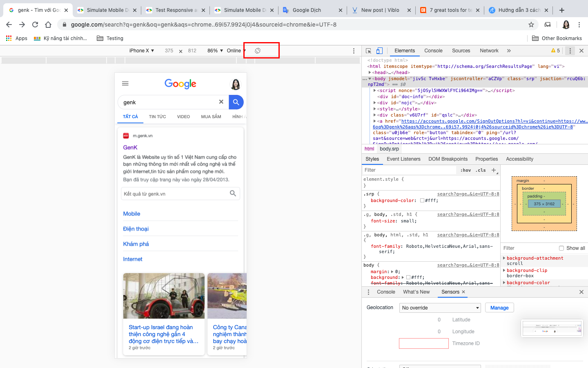Open the iPhone X device dropdown
The height and width of the screenshot is (368, 588).
pos(142,51)
